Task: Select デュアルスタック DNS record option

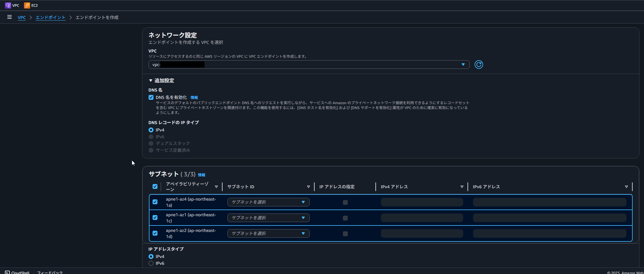Action: [151, 143]
